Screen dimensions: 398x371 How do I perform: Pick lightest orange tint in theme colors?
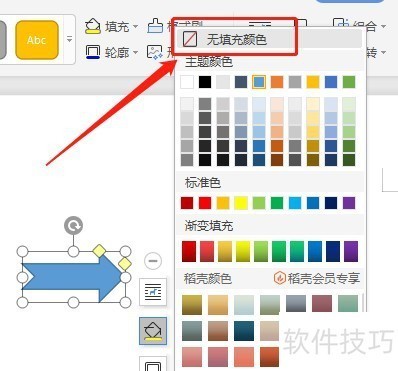coord(277,104)
